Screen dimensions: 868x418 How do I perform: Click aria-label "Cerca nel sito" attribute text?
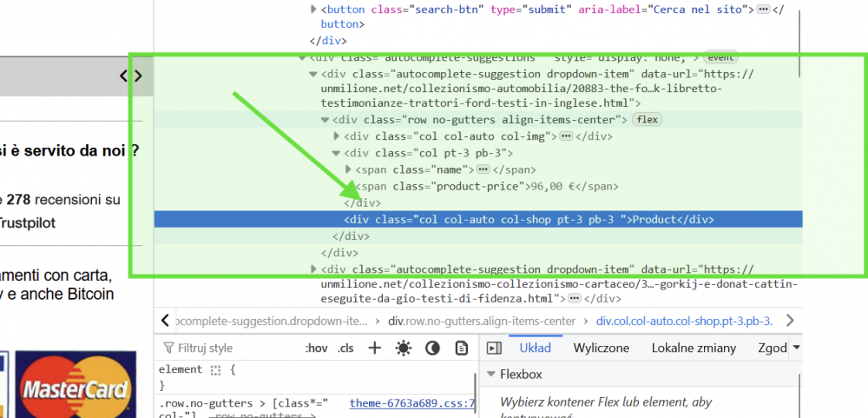click(x=666, y=10)
